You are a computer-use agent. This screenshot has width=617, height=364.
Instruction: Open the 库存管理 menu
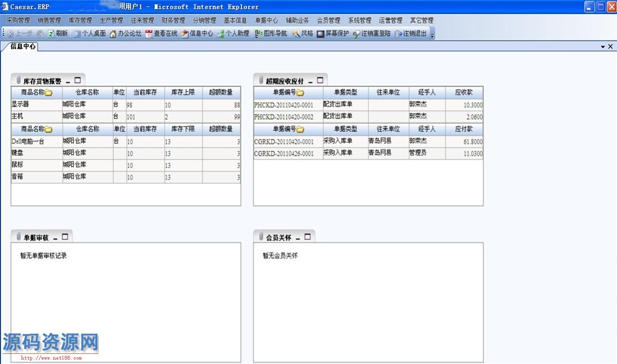click(80, 20)
